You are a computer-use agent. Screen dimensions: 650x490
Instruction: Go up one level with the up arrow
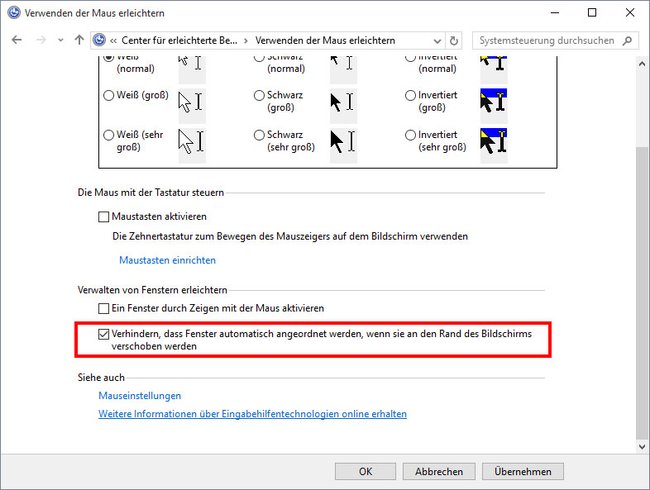point(79,40)
